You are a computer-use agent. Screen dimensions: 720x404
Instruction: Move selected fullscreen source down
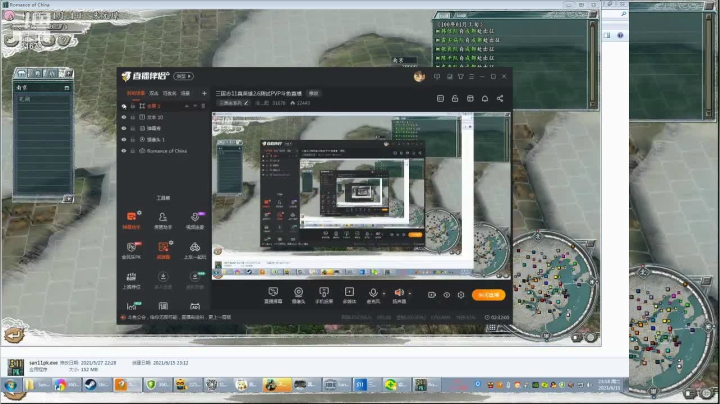pos(195,106)
